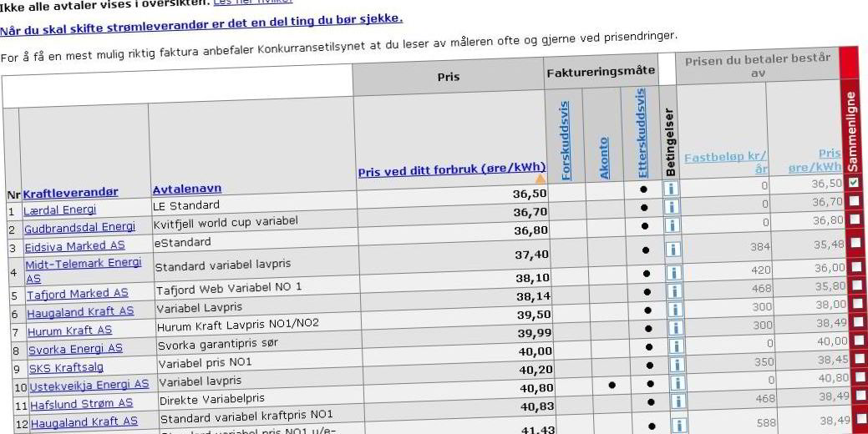868x434 pixels.
Task: Open link about switching strømleverandør
Action: (x=201, y=24)
